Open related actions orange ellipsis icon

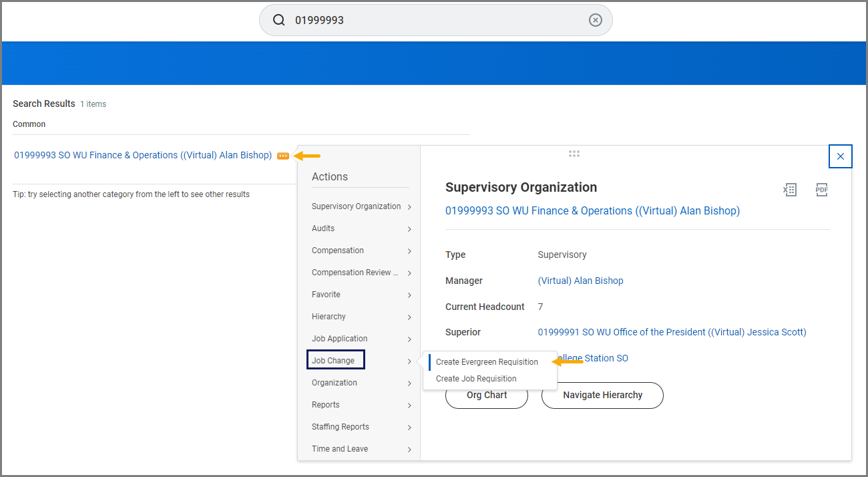coord(283,156)
